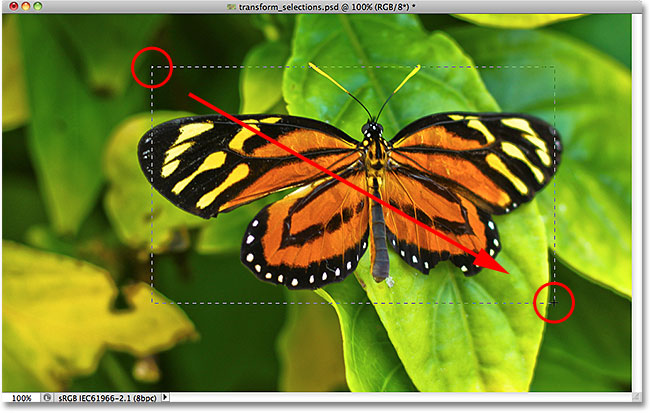Click the document proxy icon in title bar
The image size is (650, 413).
(231, 7)
